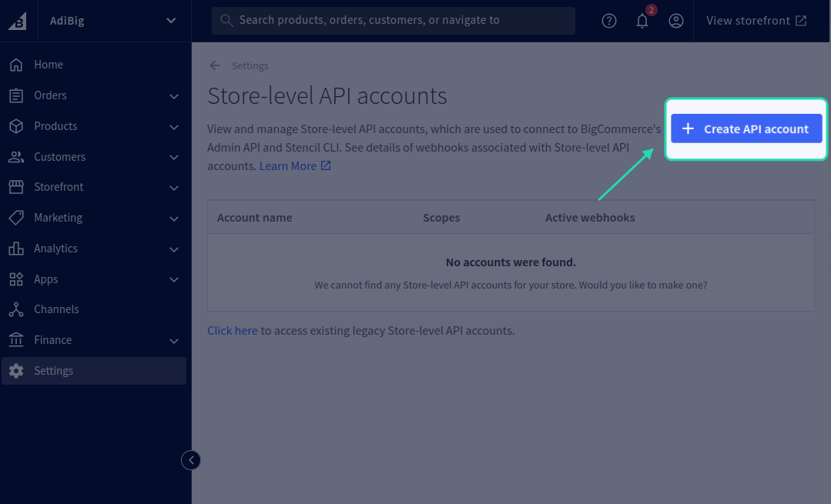831x504 pixels.
Task: Open the help question mark icon
Action: coord(609,21)
